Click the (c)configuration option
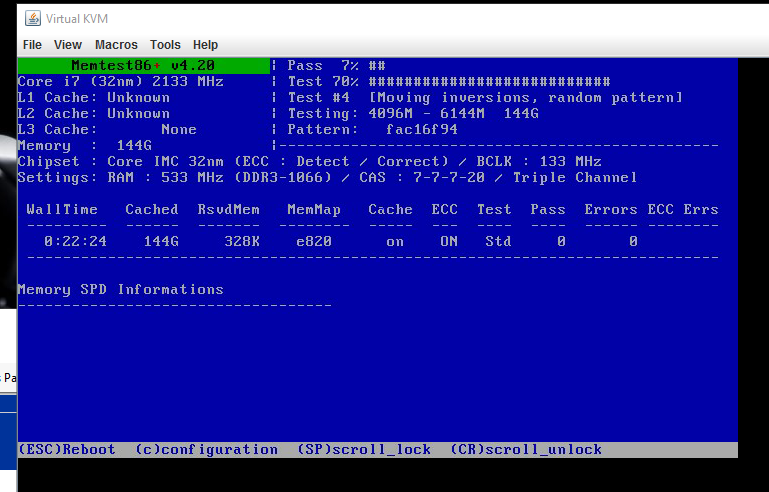This screenshot has height=492, width=769. 206,449
